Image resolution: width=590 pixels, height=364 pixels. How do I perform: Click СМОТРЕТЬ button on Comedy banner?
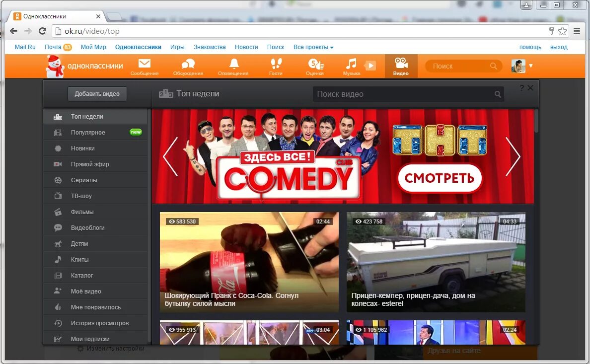click(x=440, y=178)
